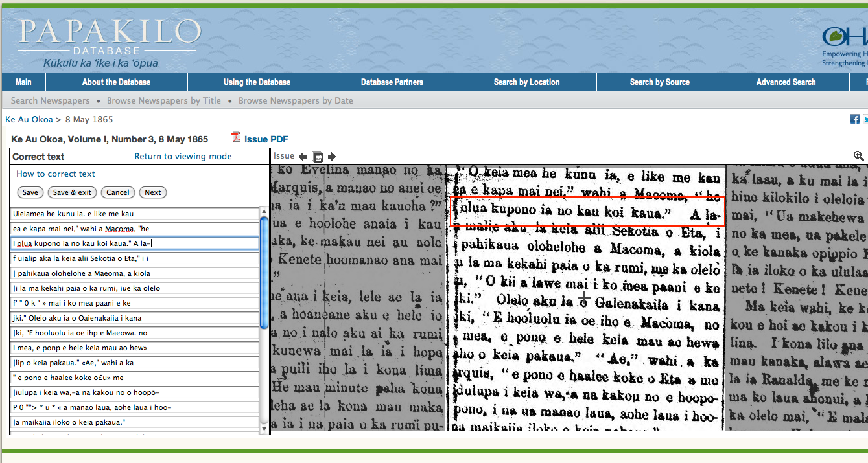Viewport: 868px width, 463px height.
Task: Go to previous issue arrow
Action: coord(303,156)
